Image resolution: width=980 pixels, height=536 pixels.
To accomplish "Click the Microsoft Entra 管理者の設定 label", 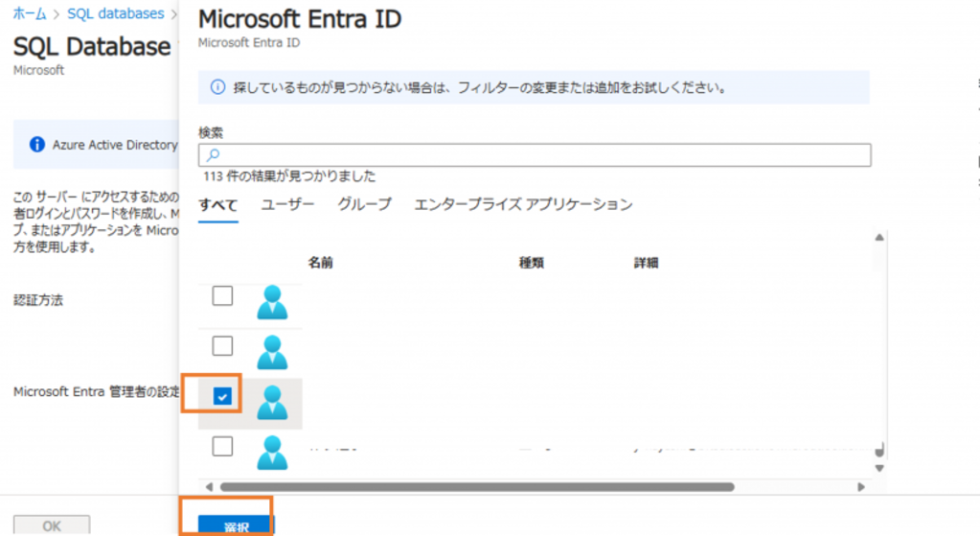I will 96,391.
